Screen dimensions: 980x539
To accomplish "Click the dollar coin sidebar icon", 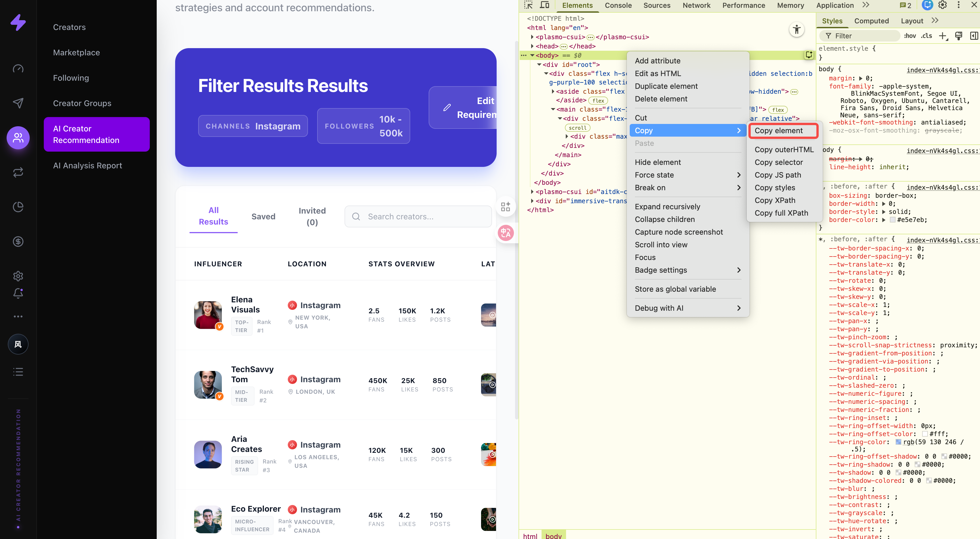I will point(18,241).
